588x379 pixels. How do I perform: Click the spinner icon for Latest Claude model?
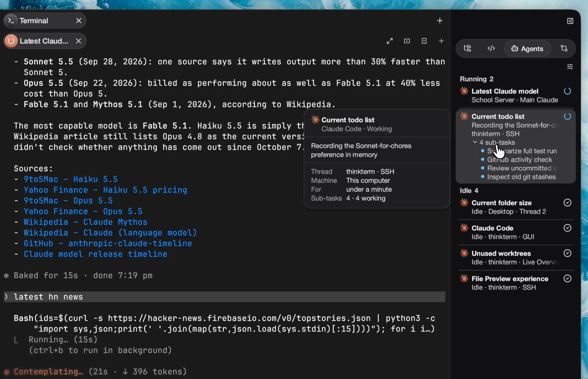pos(567,91)
